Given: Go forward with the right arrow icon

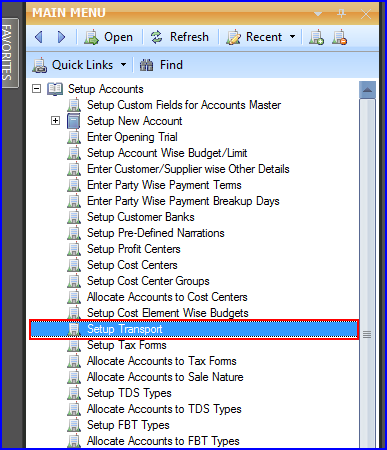Looking at the screenshot, I should coord(61,37).
